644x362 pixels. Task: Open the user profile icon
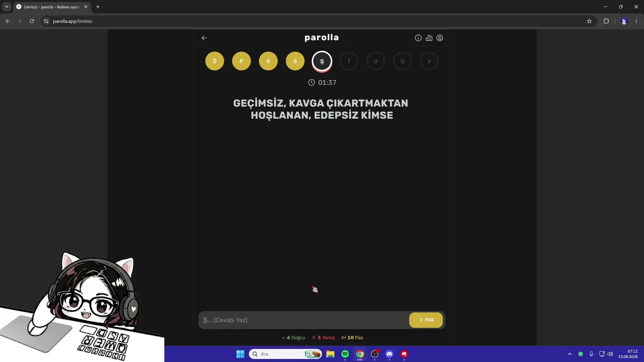440,38
